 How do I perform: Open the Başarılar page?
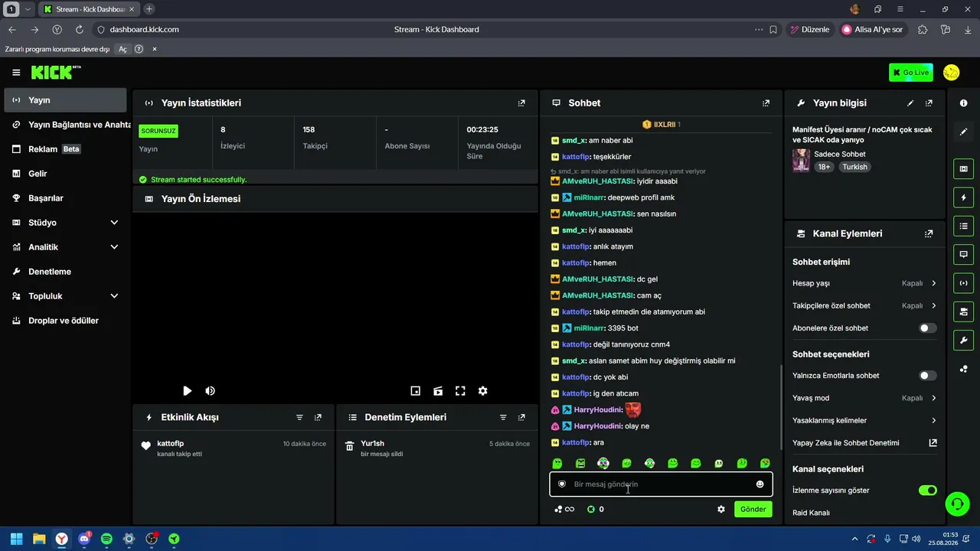coord(66,198)
